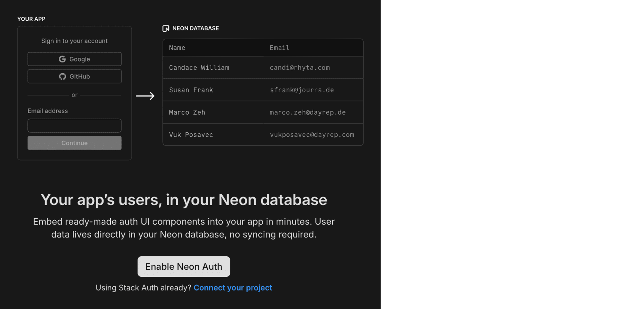The height and width of the screenshot is (309, 644).
Task: Click the GitHub logo icon
Action: coord(62,76)
